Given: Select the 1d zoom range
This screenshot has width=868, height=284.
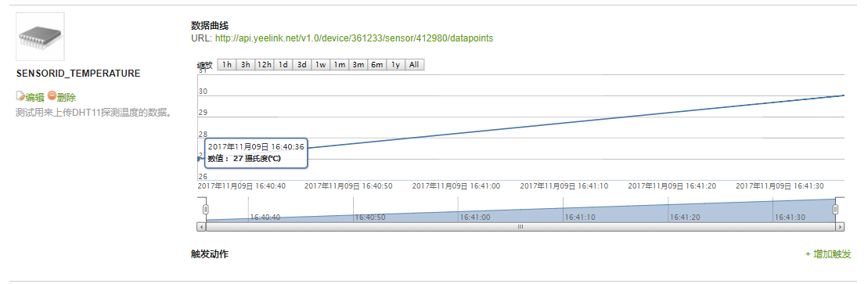Looking at the screenshot, I should (283, 65).
